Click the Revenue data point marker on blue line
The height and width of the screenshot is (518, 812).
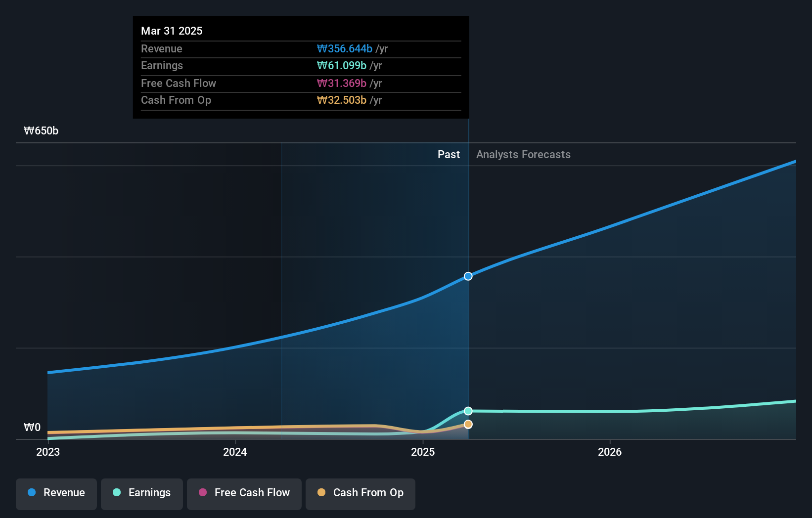tap(468, 276)
